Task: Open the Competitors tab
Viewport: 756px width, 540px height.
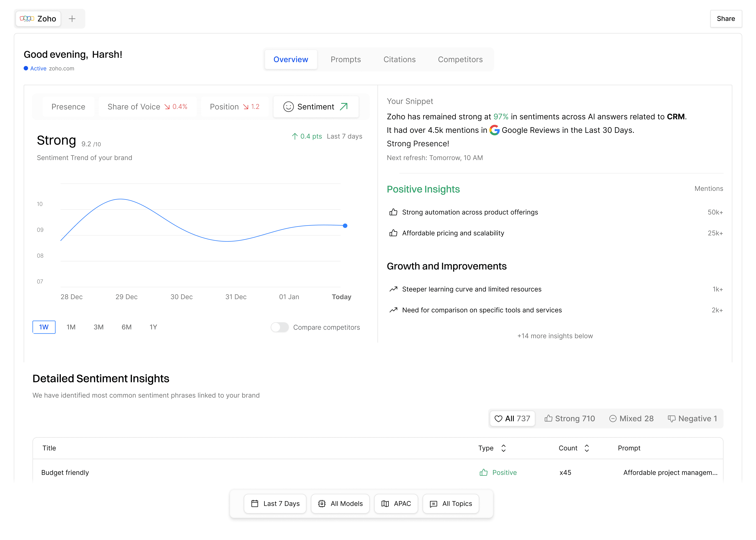Action: click(460, 60)
